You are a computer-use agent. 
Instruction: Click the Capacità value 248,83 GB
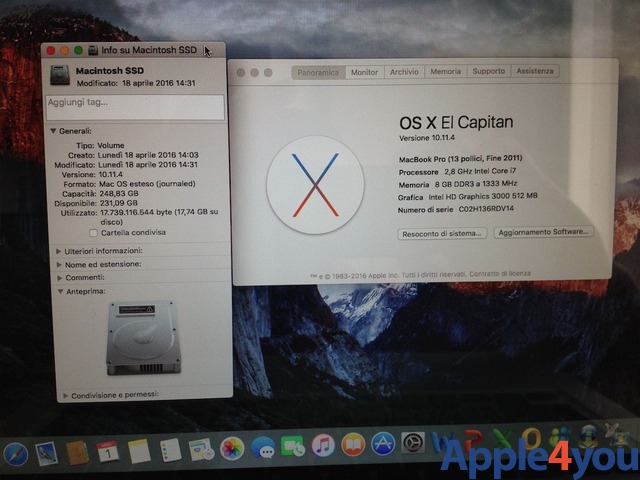[119, 193]
